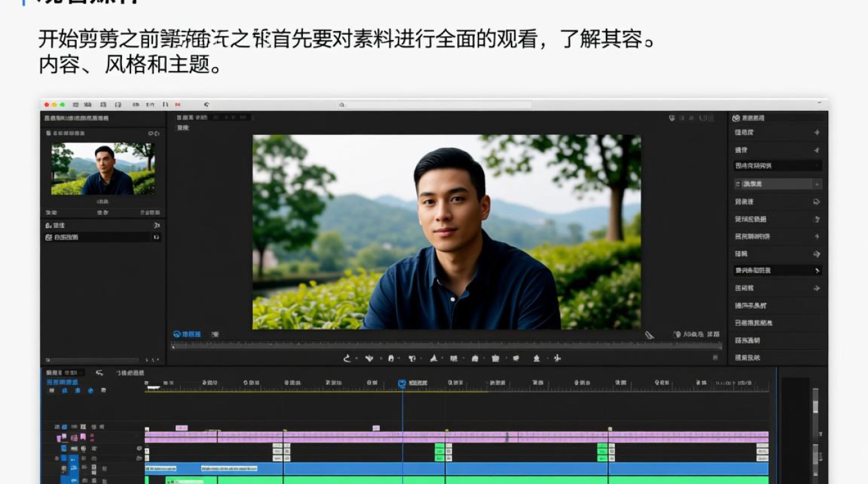Screen dimensions: 868x484
Task: Click the first icon in the playback controls row
Action: (x=347, y=358)
